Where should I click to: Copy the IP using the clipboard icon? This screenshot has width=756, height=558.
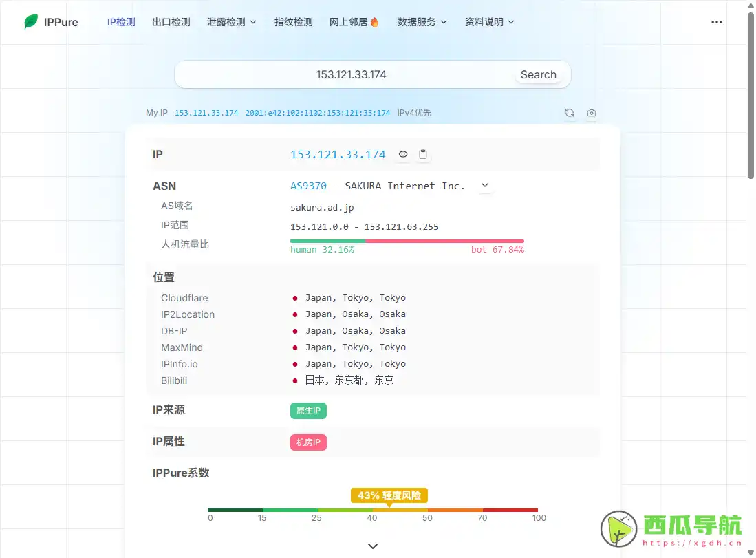(x=423, y=154)
